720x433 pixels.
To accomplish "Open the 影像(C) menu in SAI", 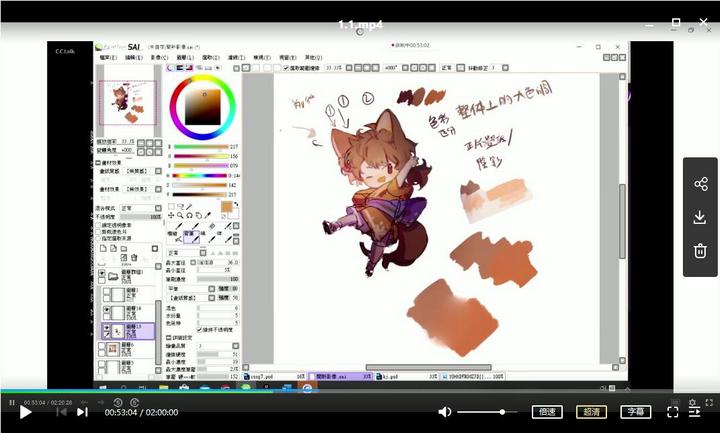I will coord(159,57).
